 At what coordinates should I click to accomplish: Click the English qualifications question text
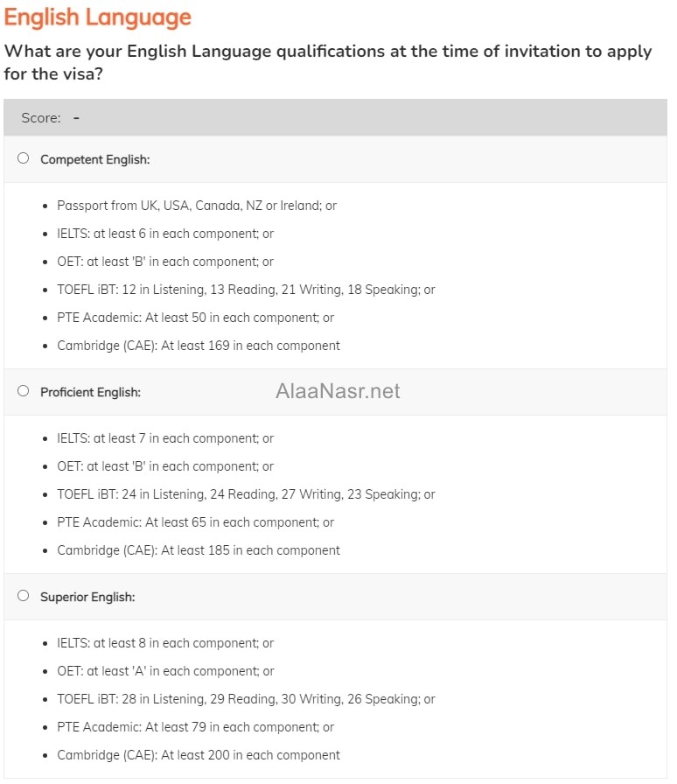coord(328,62)
